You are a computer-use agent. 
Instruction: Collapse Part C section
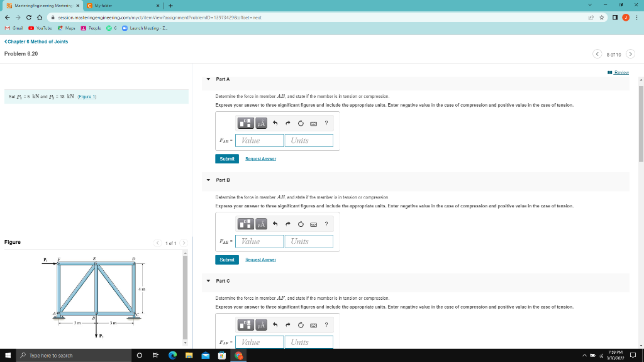pyautogui.click(x=208, y=281)
